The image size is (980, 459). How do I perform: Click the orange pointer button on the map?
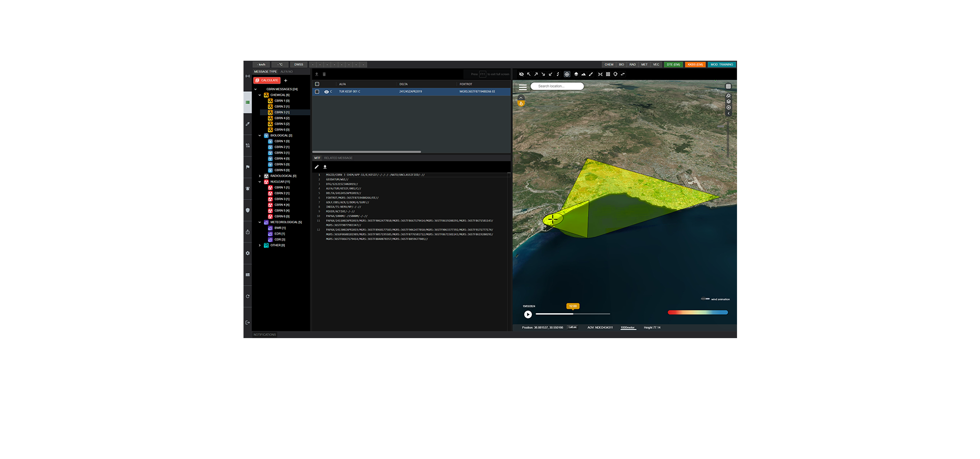[521, 104]
